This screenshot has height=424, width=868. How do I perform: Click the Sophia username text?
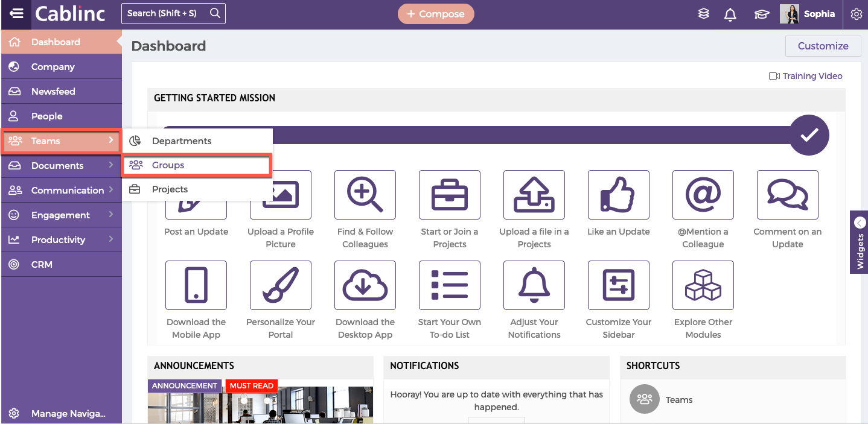819,14
